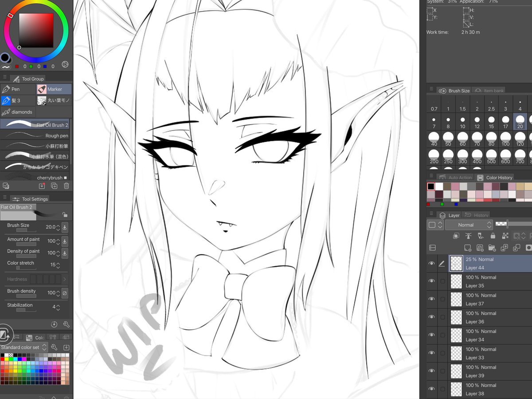Tick the checkbox next to Layer 39
This screenshot has height=399, width=532.
[x=442, y=371]
